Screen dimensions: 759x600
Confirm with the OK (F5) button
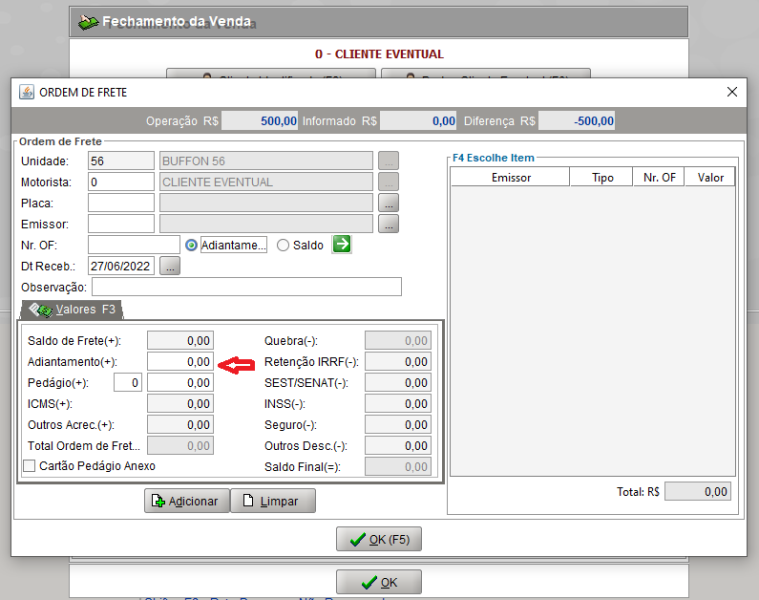[379, 539]
